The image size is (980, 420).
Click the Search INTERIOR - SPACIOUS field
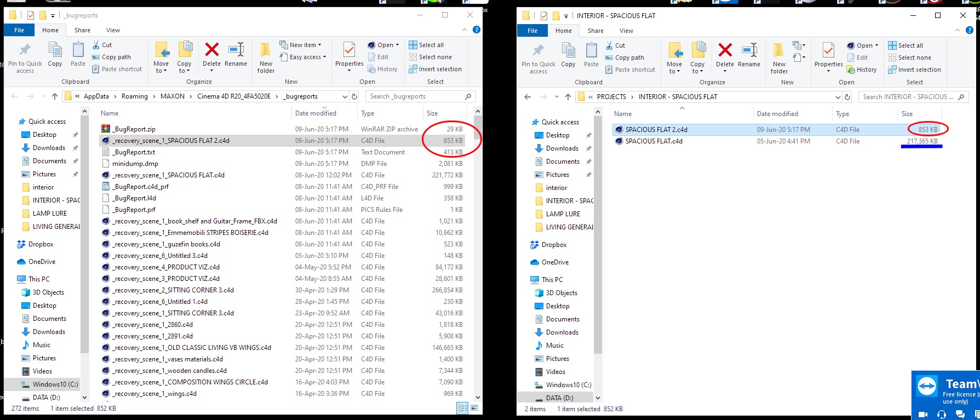coord(913,97)
